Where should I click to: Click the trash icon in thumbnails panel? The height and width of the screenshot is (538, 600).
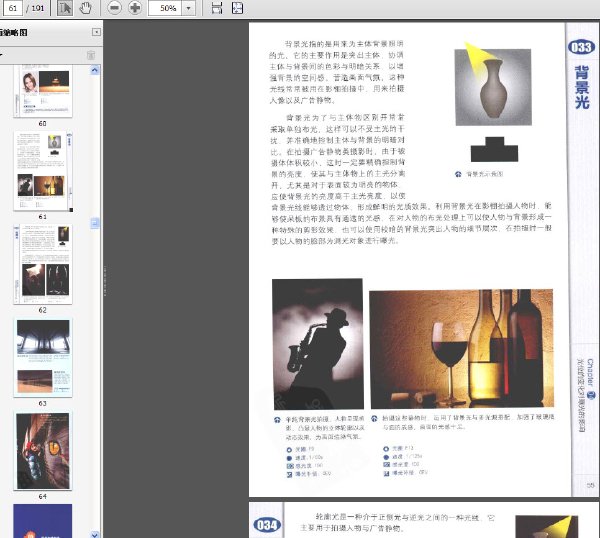[91, 55]
